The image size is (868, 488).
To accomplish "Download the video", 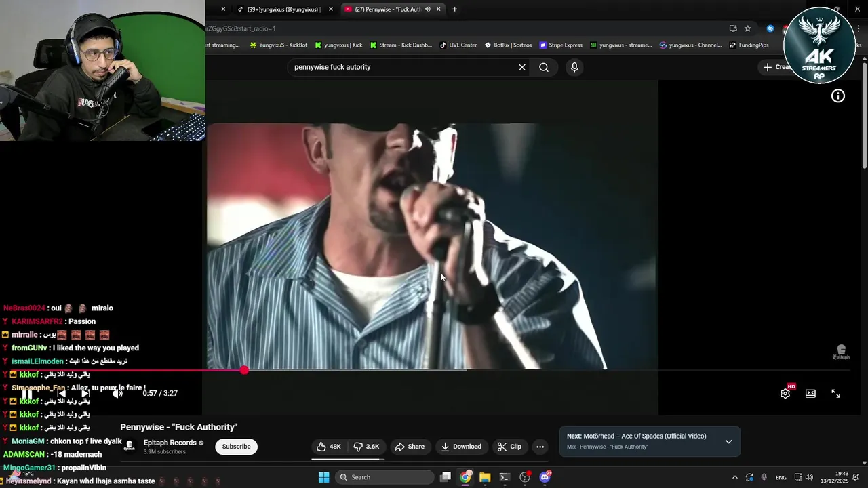I will pyautogui.click(x=461, y=447).
